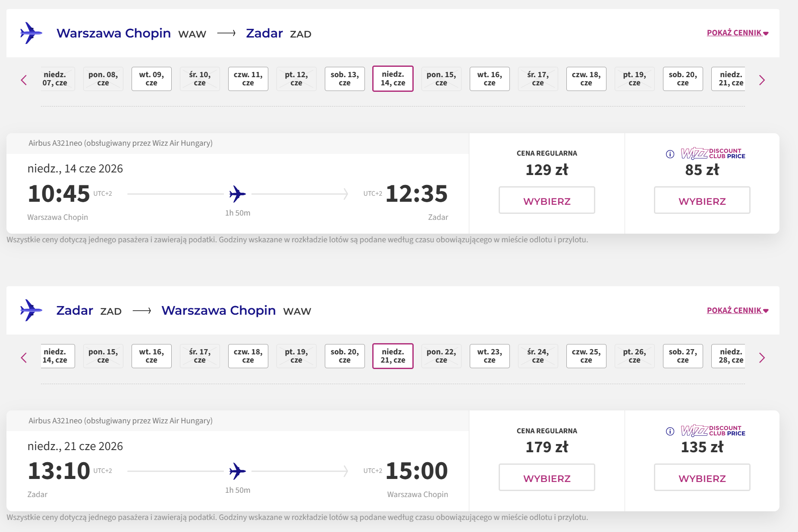The height and width of the screenshot is (532, 798).
Task: Select outbound date wt. 16, cze
Action: (x=490, y=79)
